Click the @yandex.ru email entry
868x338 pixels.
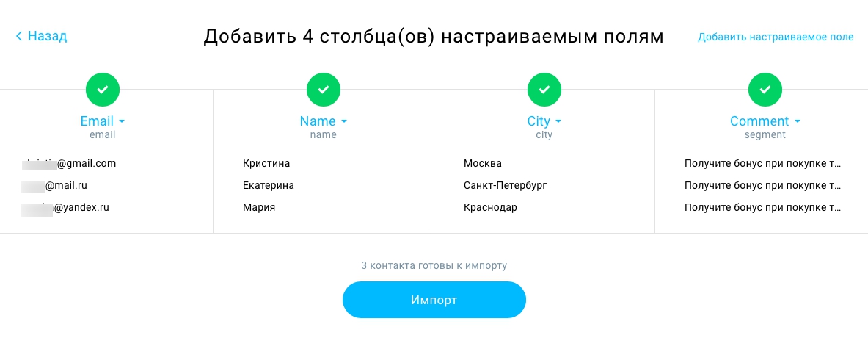tap(65, 208)
